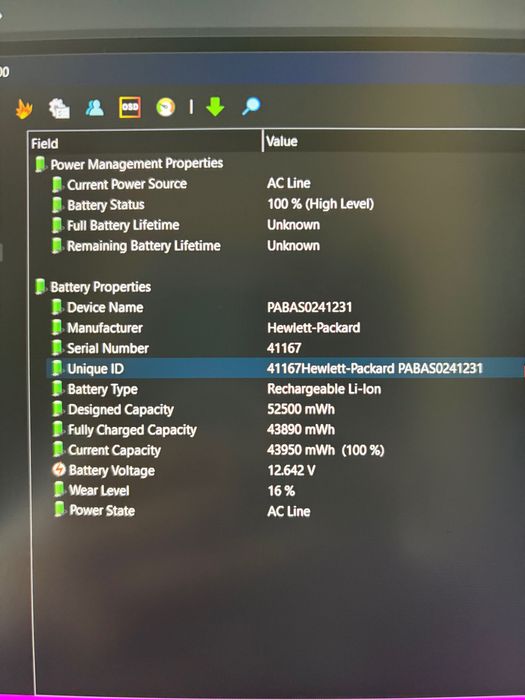The height and width of the screenshot is (700, 525).
Task: Click the blue people icon in toolbar
Action: click(94, 108)
